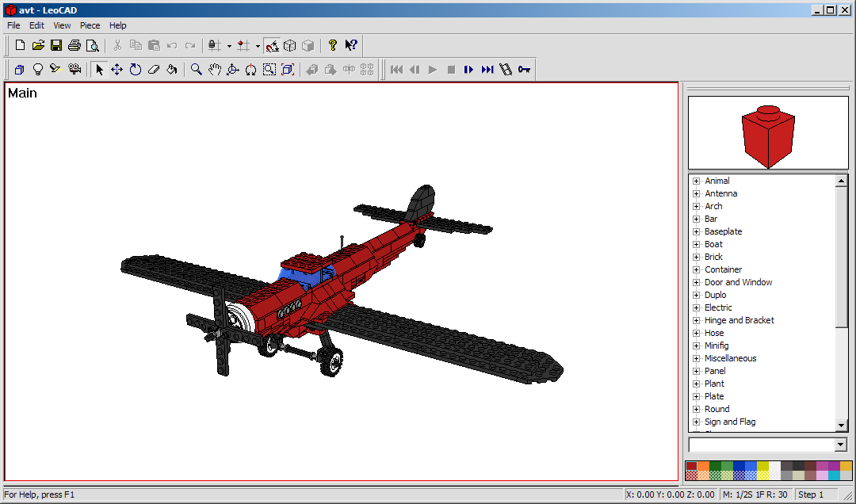Toggle animation mode film icon
The width and height of the screenshot is (856, 504).
pos(506,70)
